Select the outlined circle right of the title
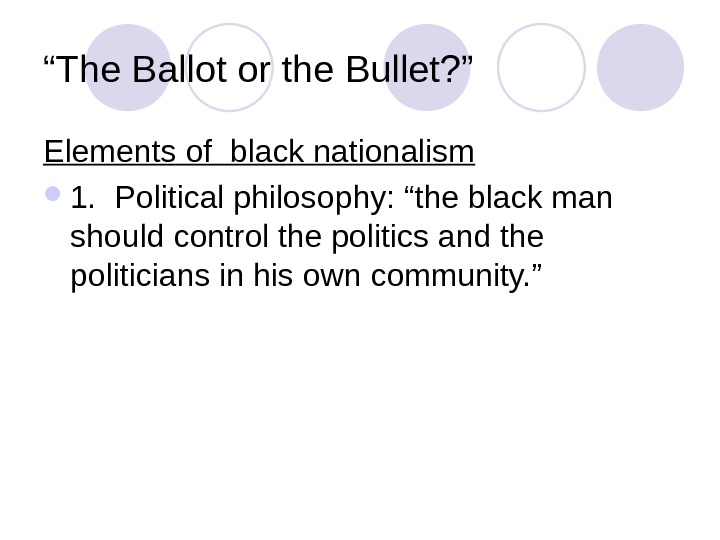 pos(541,67)
